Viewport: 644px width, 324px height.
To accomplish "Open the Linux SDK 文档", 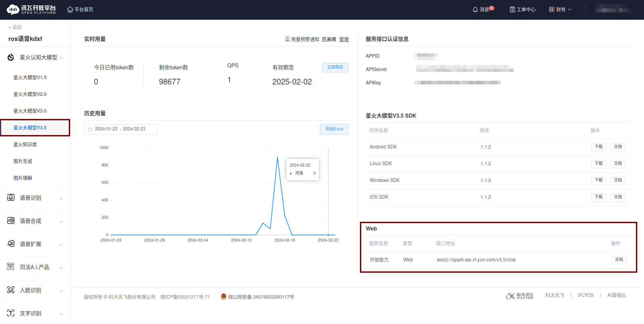I will point(618,164).
